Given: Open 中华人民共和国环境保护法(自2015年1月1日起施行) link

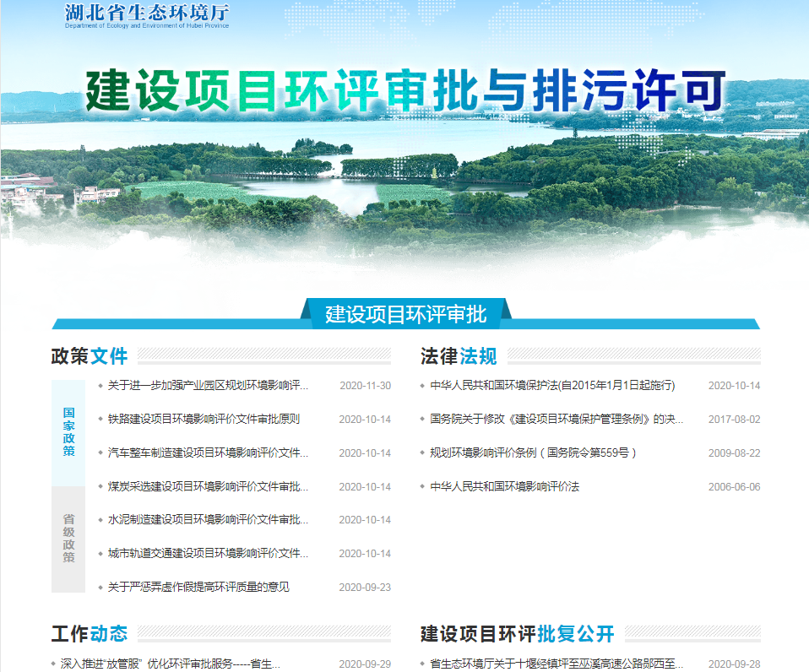Looking at the screenshot, I should (x=552, y=385).
